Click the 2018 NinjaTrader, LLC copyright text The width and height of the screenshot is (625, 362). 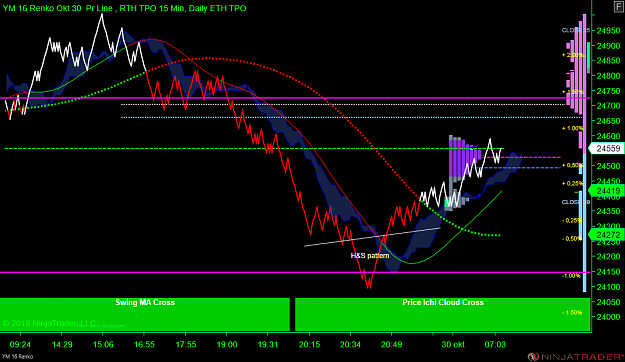[49, 323]
